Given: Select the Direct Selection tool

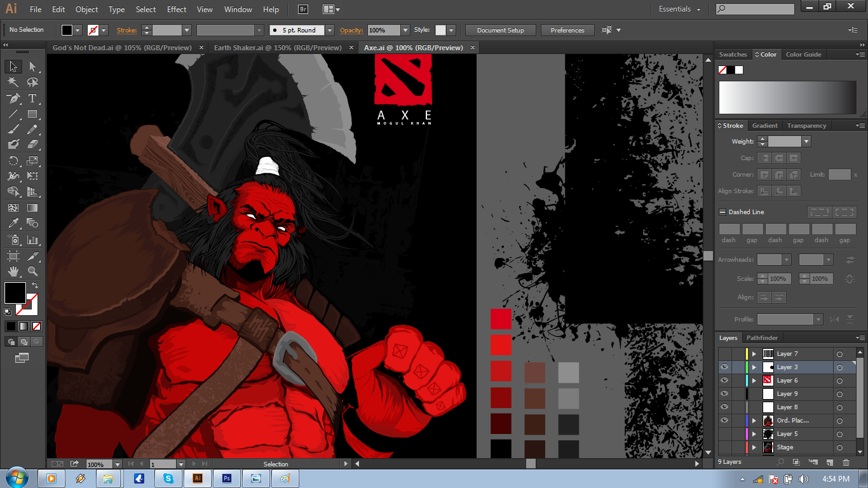Looking at the screenshot, I should coord(32,67).
